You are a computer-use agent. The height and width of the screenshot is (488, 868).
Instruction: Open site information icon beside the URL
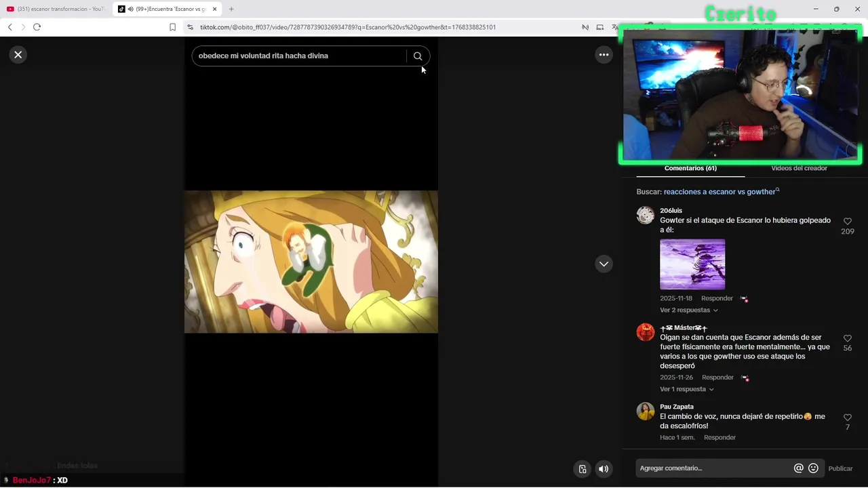(190, 27)
